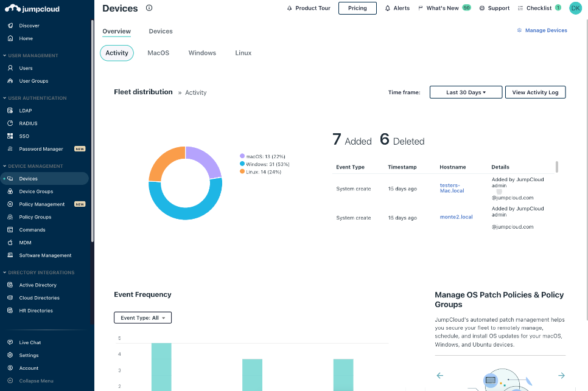Switch to the Devices tab
588x391 pixels.
pyautogui.click(x=160, y=31)
